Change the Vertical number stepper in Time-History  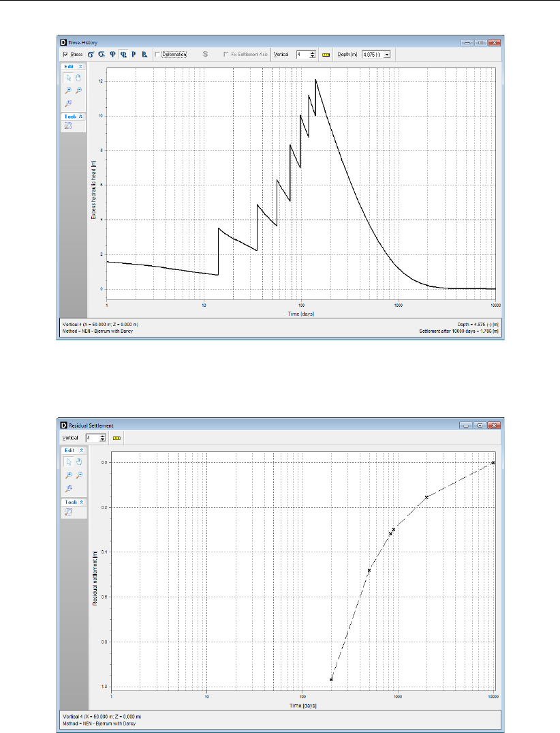click(x=313, y=55)
